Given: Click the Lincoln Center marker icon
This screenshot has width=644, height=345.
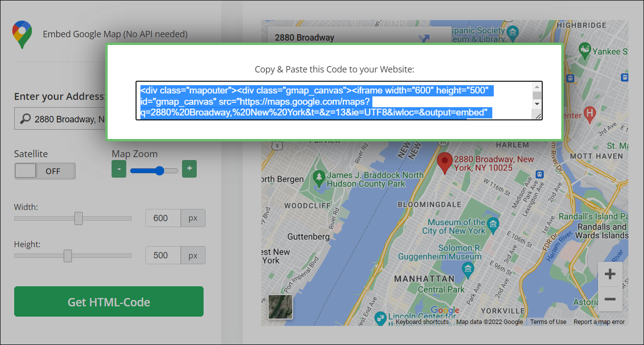Looking at the screenshot, I should point(380,319).
